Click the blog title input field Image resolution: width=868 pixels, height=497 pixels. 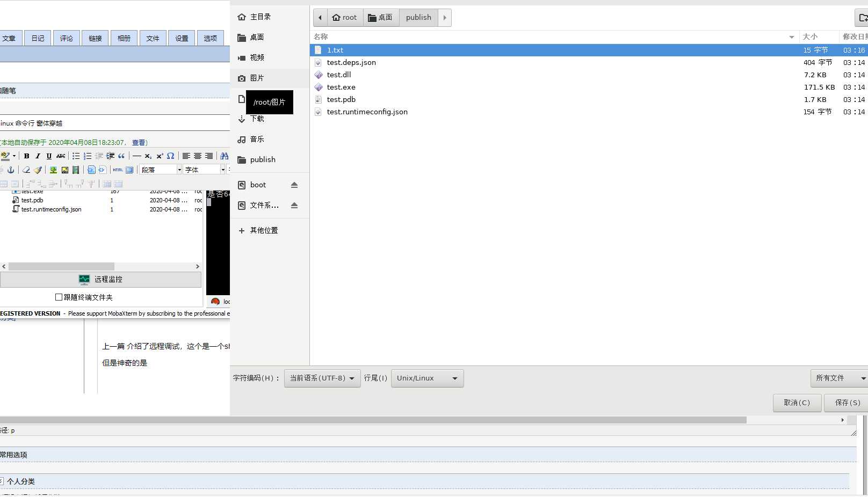115,123
